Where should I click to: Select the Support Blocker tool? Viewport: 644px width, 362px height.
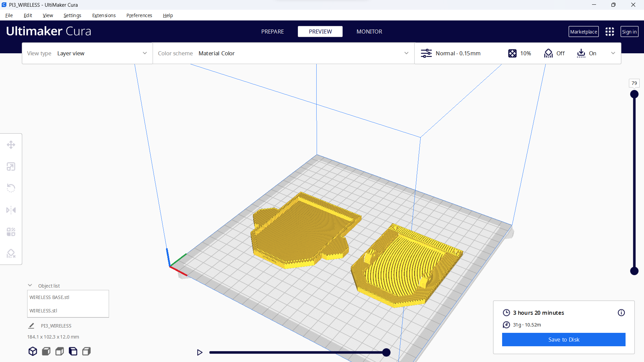tap(11, 253)
